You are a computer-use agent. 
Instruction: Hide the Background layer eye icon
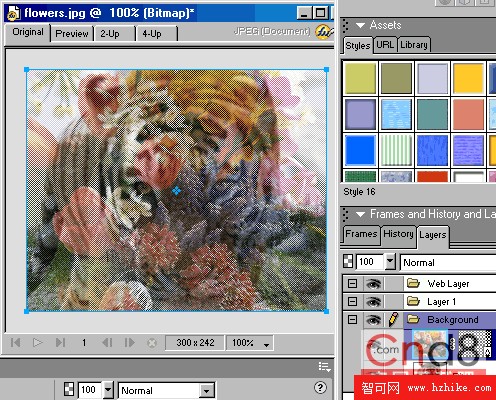[x=373, y=320]
